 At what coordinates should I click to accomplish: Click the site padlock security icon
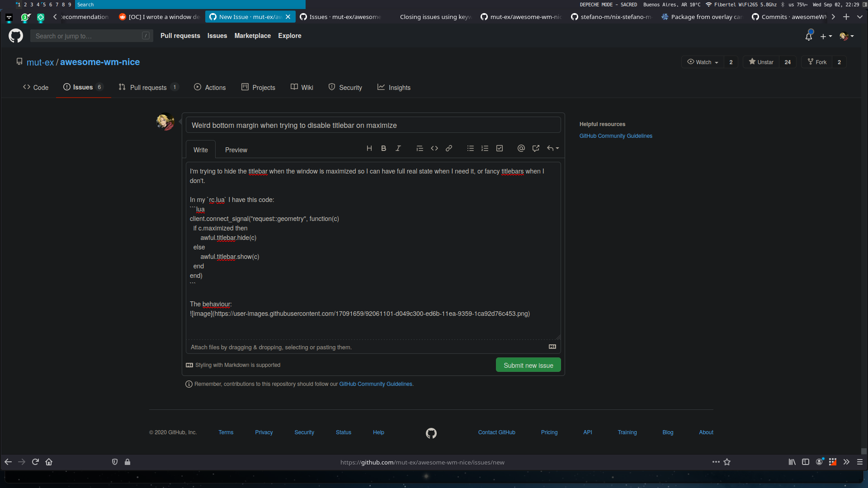(127, 462)
